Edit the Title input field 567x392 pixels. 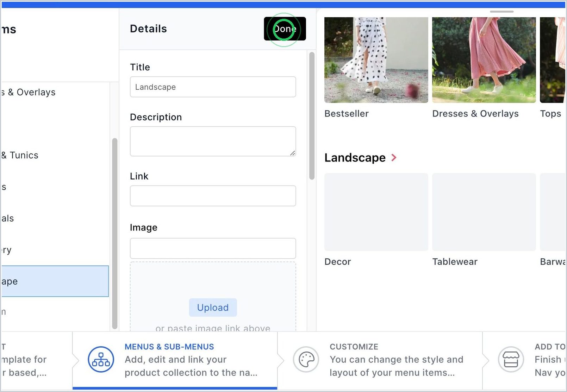[x=213, y=87]
